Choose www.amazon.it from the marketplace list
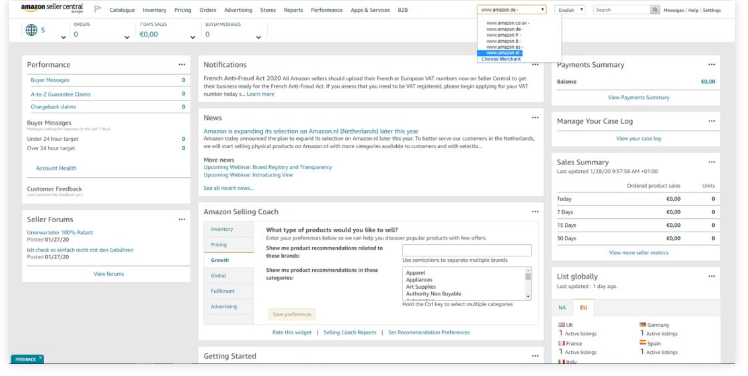748x376 pixels. click(504, 41)
